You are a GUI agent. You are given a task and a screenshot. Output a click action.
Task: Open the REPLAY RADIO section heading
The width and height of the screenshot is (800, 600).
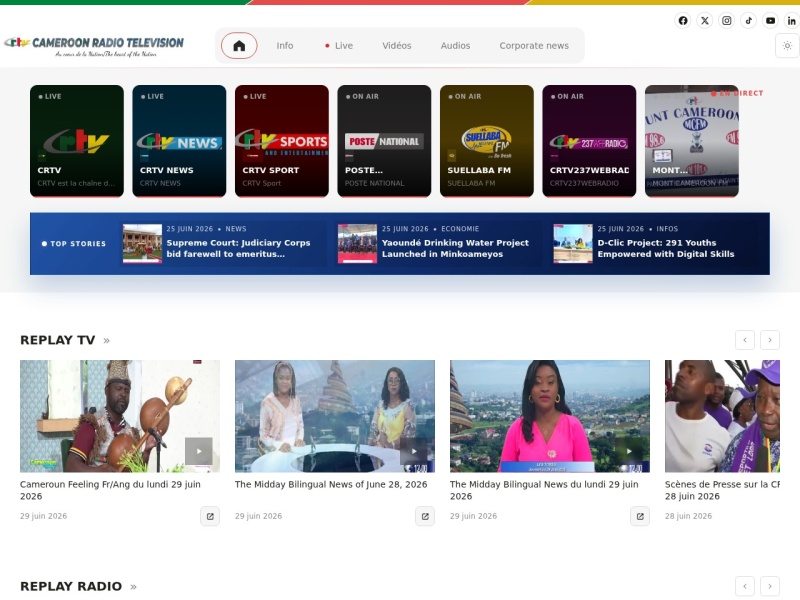(x=71, y=587)
